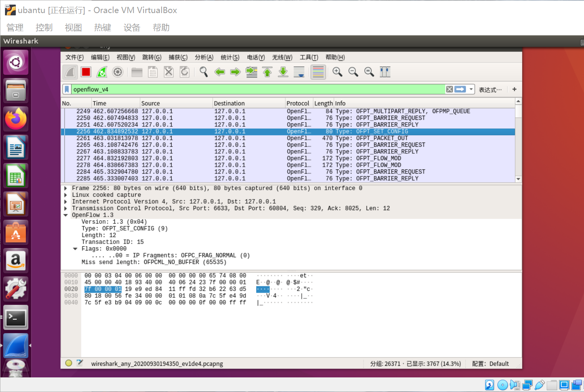Toggle auto-scroll during live capture
Screen dimensions: 584x392
coord(299,72)
